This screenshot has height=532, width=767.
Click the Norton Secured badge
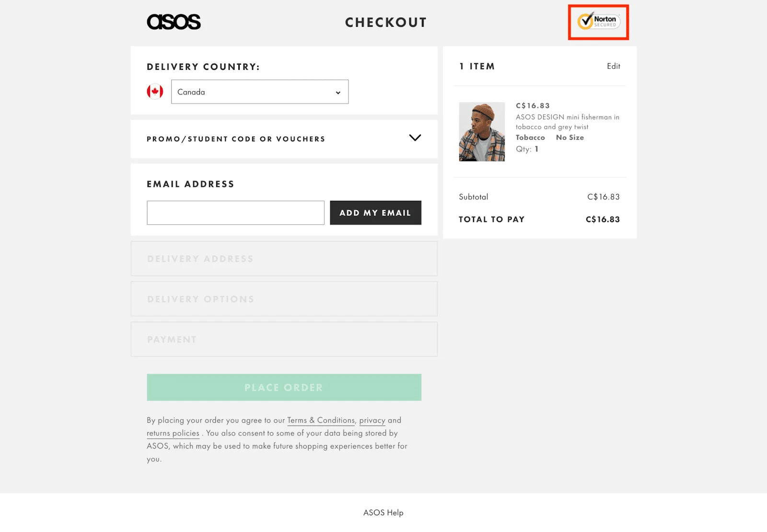pos(598,22)
